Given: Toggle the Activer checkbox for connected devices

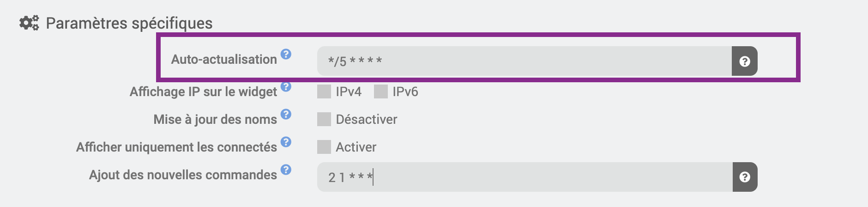Looking at the screenshot, I should (324, 147).
